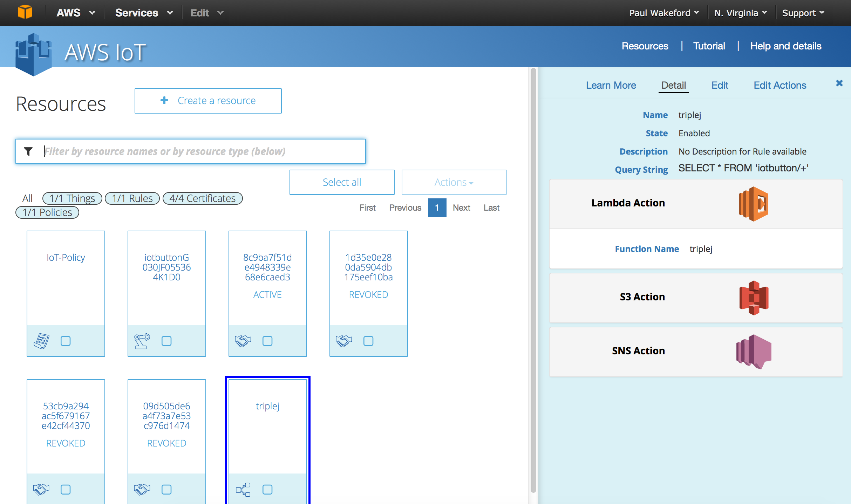Expand the SNS Action section
The width and height of the screenshot is (851, 504).
pos(696,352)
